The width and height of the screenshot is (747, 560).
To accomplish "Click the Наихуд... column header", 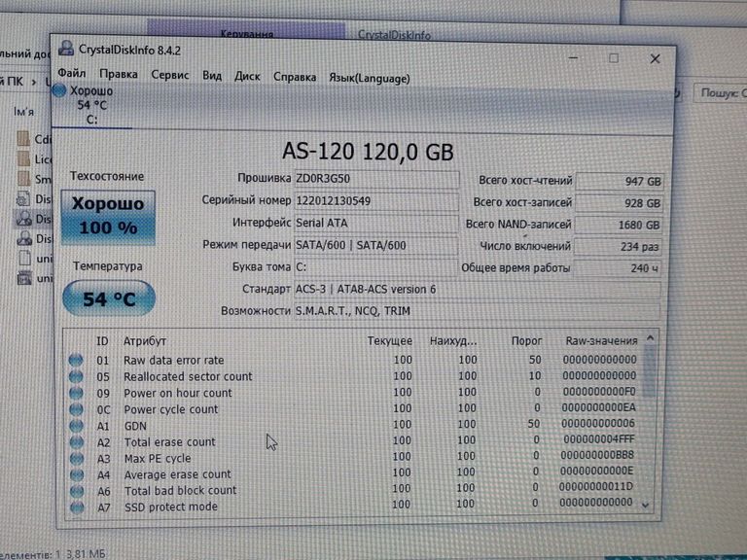I will [x=453, y=341].
